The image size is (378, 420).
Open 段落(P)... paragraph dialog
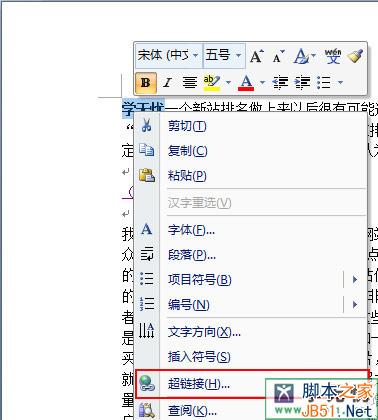coord(250,255)
